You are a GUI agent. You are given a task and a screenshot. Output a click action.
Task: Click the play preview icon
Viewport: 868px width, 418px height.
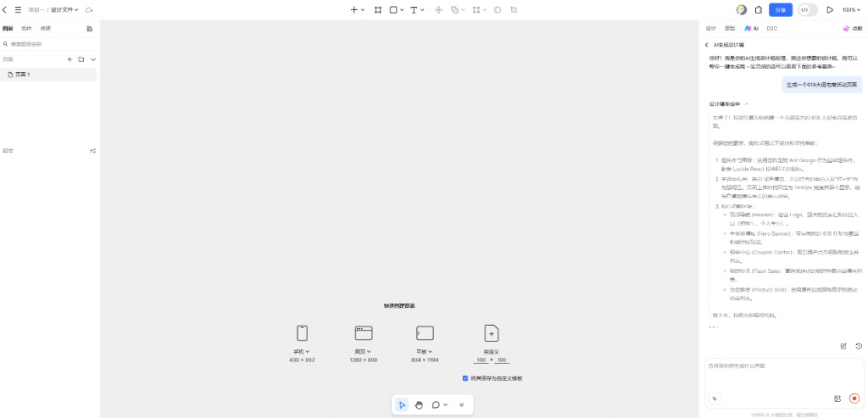(830, 10)
